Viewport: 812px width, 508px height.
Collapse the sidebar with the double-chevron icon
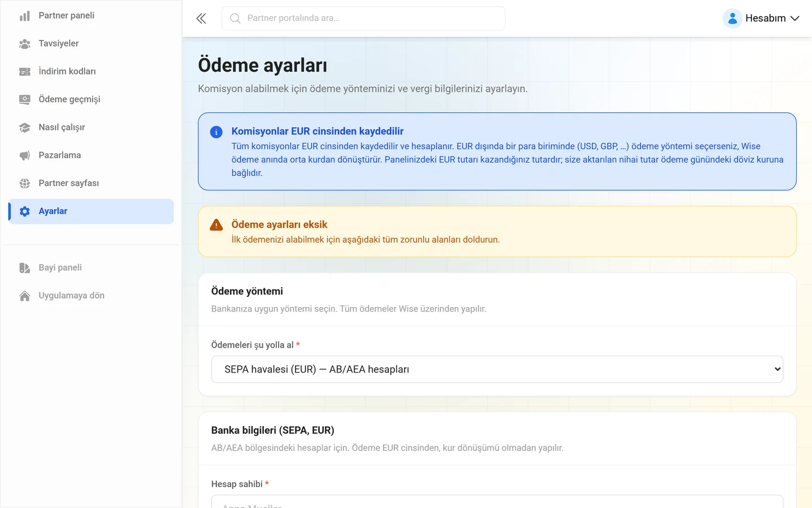click(x=201, y=19)
